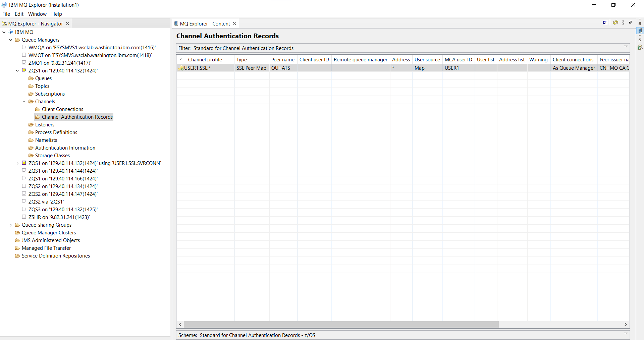Collapse the Channels folder node

(x=24, y=102)
